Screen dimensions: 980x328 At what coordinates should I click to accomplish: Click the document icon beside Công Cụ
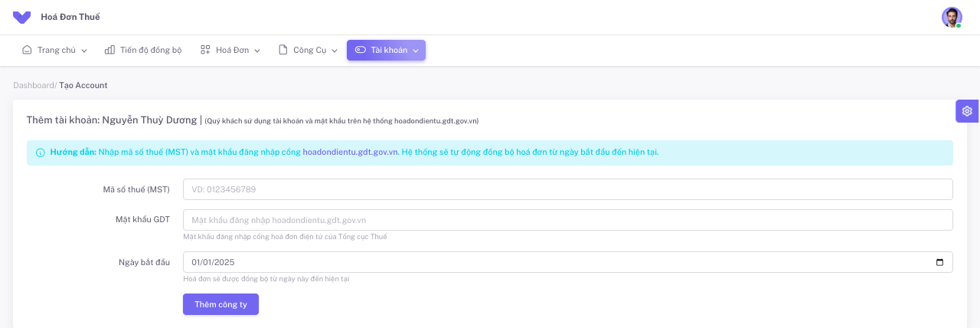point(283,50)
